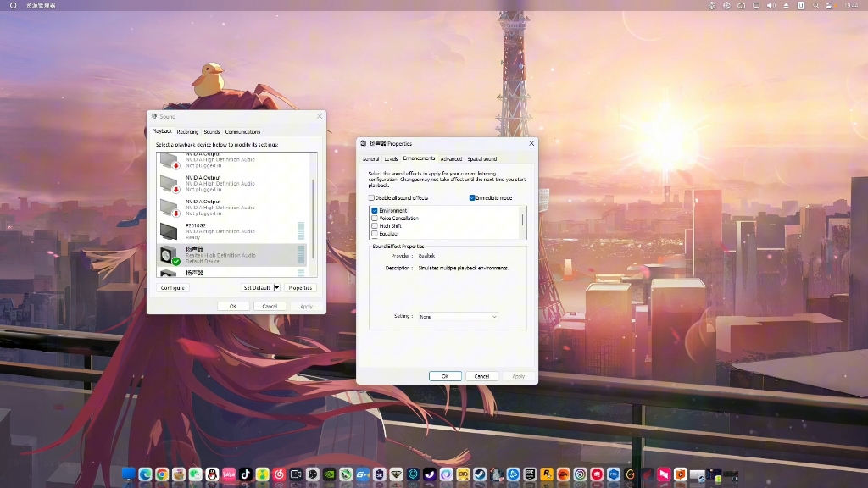Click OK in the Sound dialog
Screen dimensions: 868x488
coord(233,306)
